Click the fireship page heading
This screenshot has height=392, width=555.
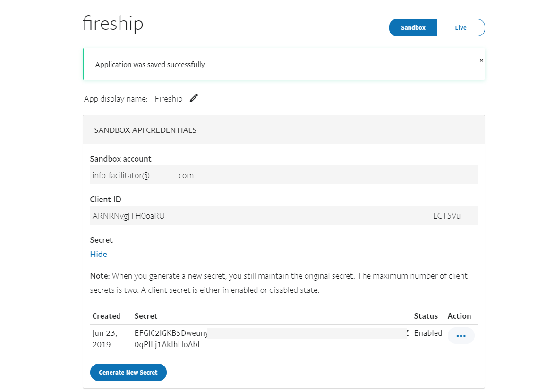[x=113, y=23]
